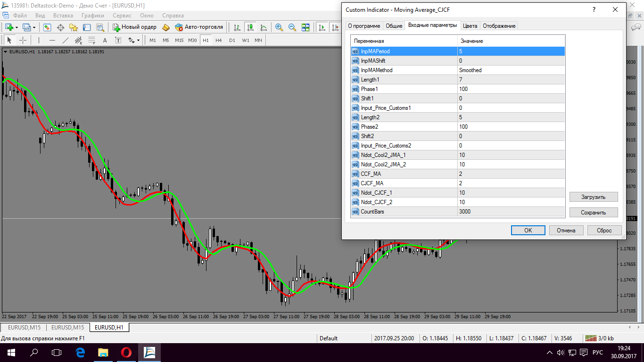644x362 pixels.
Task: Tile chart windows with the grid icon
Action: pos(305,27)
